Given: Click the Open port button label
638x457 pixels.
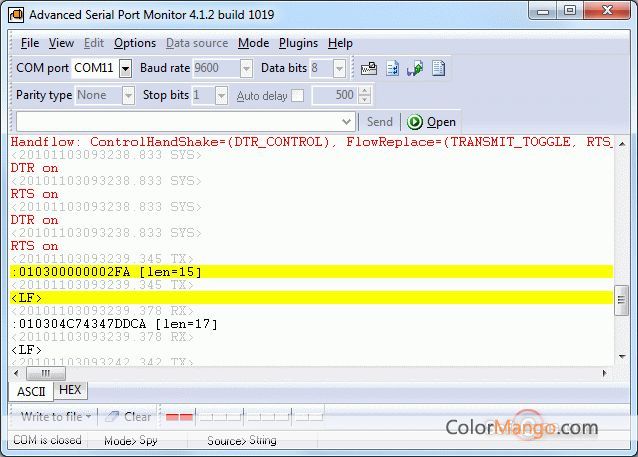Looking at the screenshot, I should pos(441,122).
